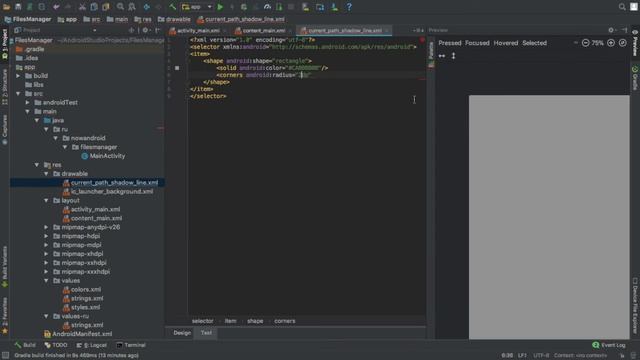Viewport: 640px width, 360px height.
Task: Select current_path_shadow_line.xml editor tab
Action: 344,31
